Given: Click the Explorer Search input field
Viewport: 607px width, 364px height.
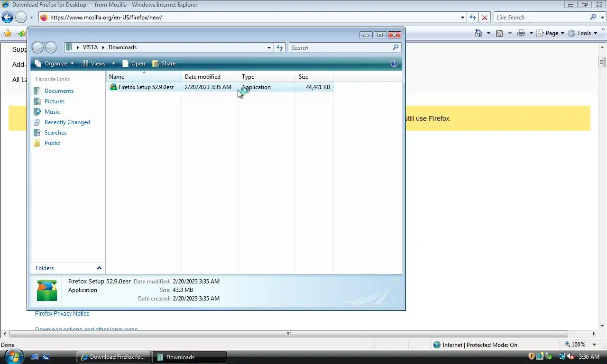Looking at the screenshot, I should point(340,47).
